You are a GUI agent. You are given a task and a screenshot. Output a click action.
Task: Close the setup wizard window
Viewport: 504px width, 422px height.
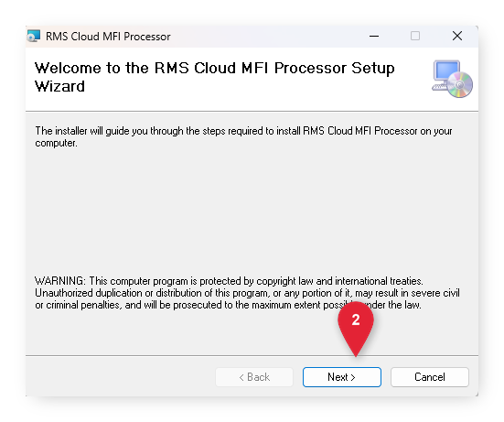(457, 36)
